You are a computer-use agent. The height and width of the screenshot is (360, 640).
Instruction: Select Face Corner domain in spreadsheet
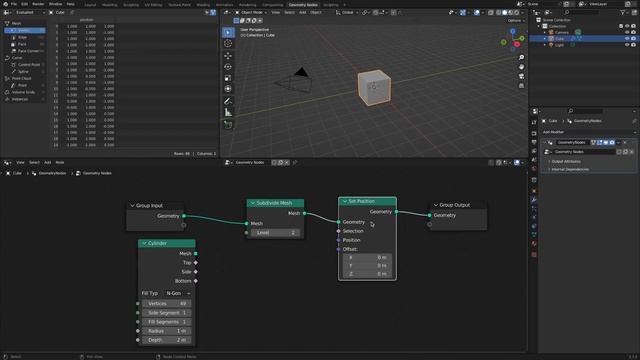(x=28, y=51)
